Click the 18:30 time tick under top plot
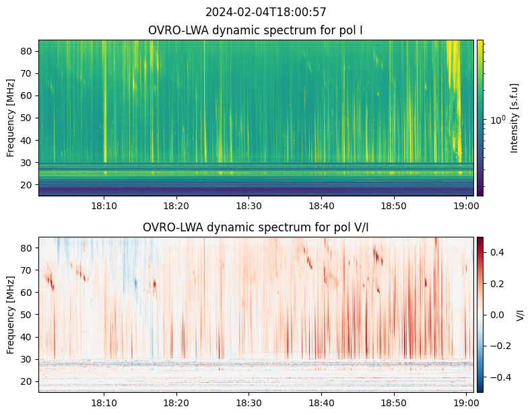 pyautogui.click(x=249, y=205)
